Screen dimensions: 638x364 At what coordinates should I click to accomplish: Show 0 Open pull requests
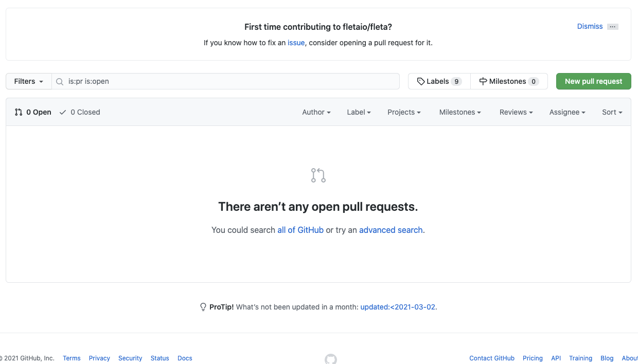33,112
